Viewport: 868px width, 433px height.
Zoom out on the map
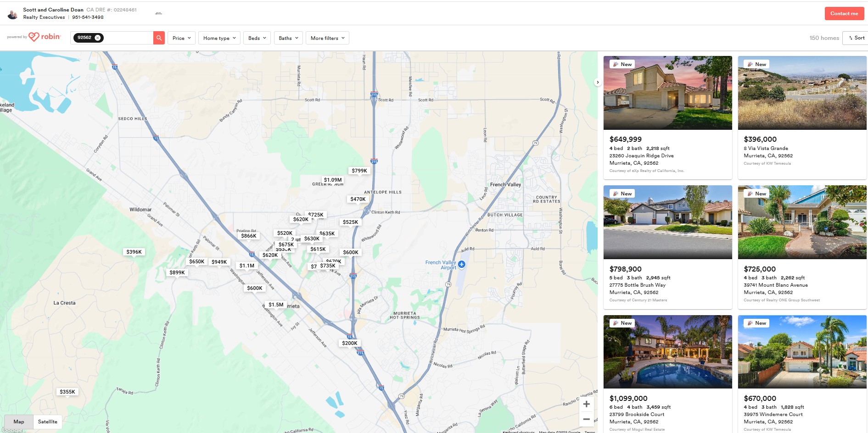pyautogui.click(x=586, y=419)
